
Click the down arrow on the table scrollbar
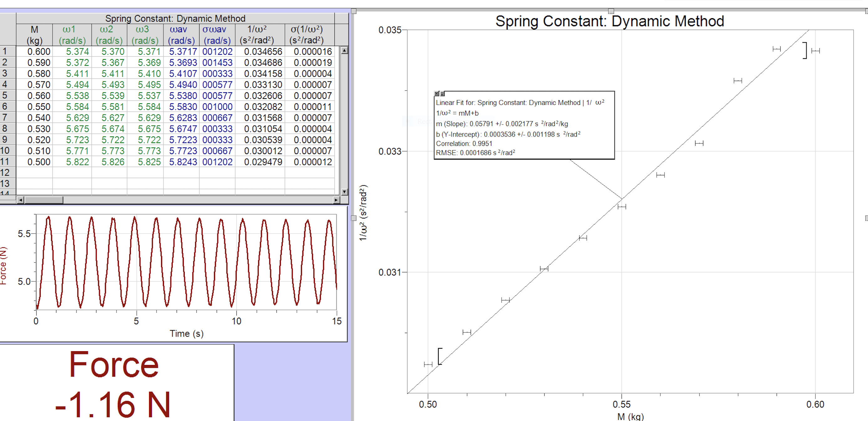[344, 191]
